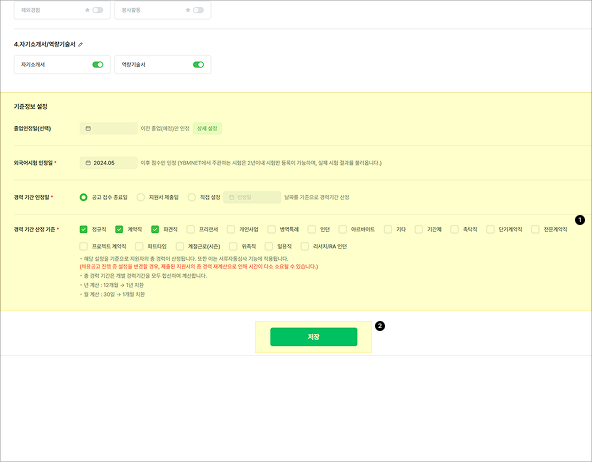
Task: Check the 아르바이트 checkbox
Action: (342, 229)
